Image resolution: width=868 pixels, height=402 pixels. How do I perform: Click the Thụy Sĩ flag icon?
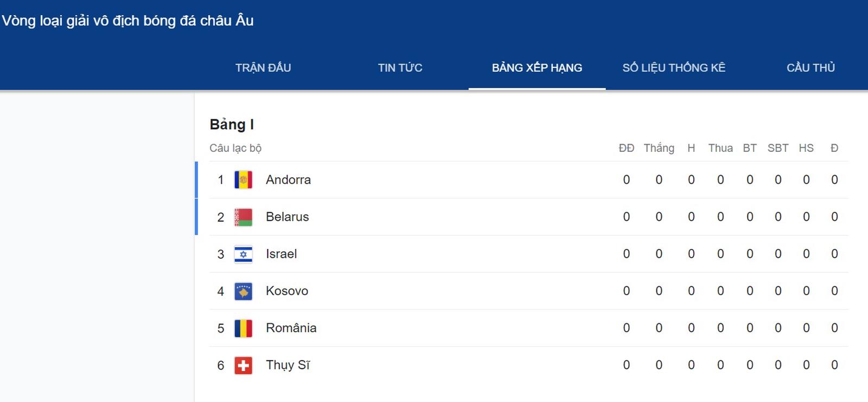pyautogui.click(x=243, y=365)
